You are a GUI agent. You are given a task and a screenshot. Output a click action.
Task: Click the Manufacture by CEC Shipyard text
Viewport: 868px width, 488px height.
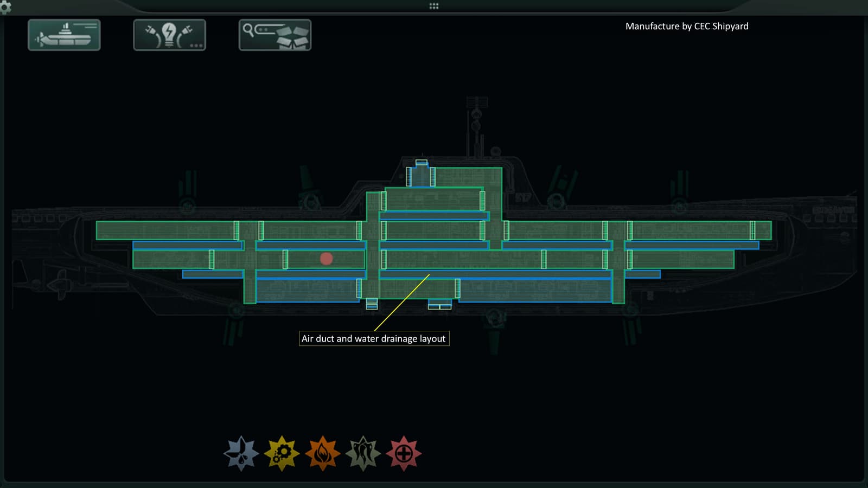tap(687, 26)
